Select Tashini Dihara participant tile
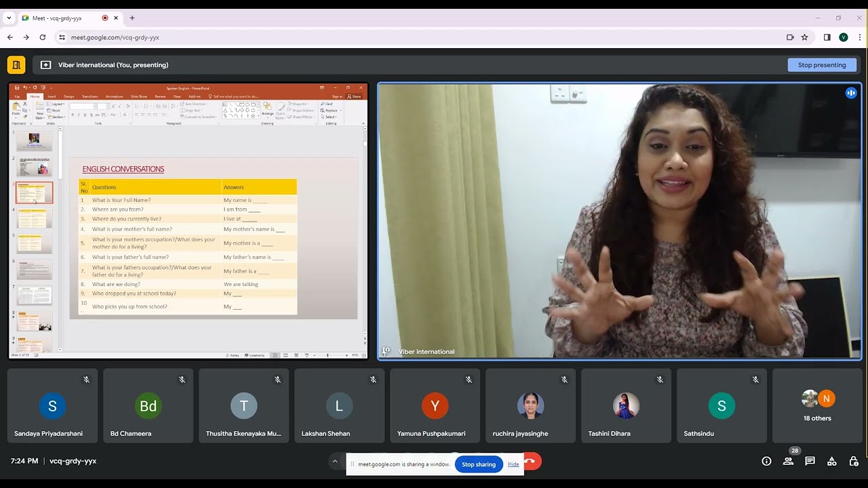The image size is (868, 488). coord(626,405)
